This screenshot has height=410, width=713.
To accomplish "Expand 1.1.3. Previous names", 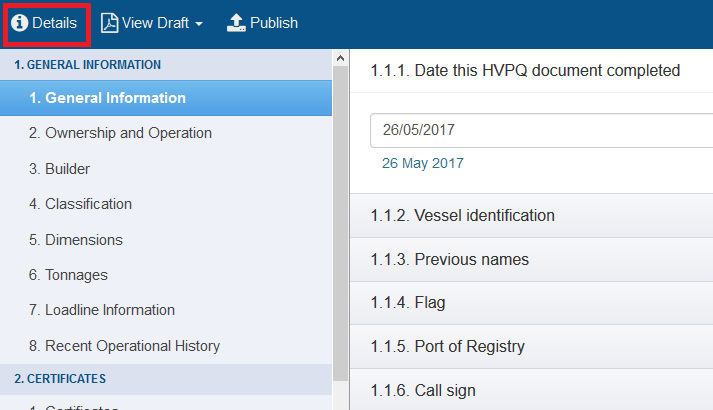I will click(531, 260).
